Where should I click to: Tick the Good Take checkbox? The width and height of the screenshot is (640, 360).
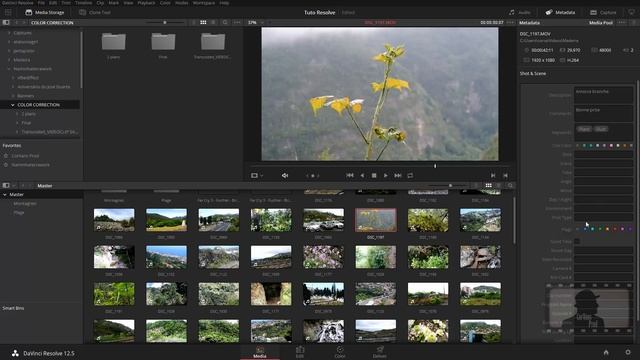577,241
